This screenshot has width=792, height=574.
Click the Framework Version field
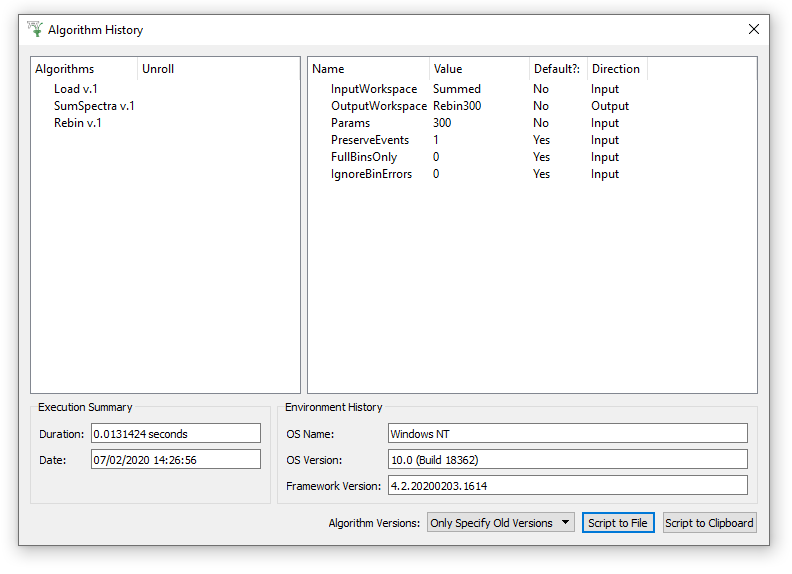tap(567, 486)
